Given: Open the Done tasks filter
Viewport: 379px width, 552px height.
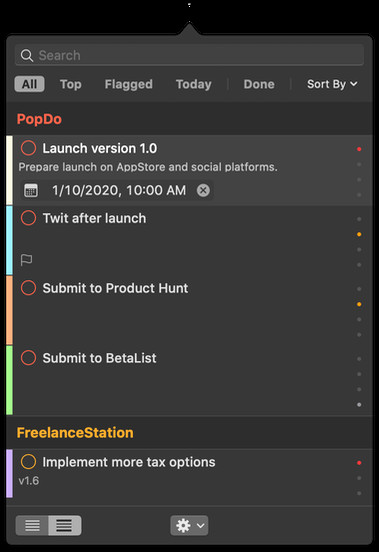Looking at the screenshot, I should 259,84.
